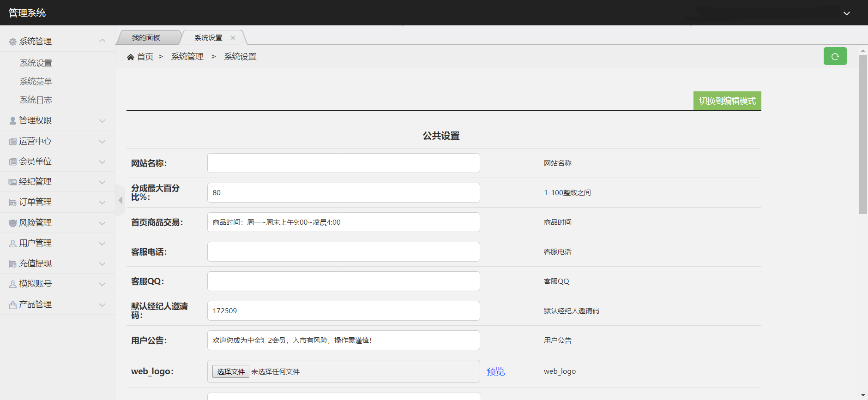Click the green refresh icon button
The image size is (868, 400).
point(835,56)
